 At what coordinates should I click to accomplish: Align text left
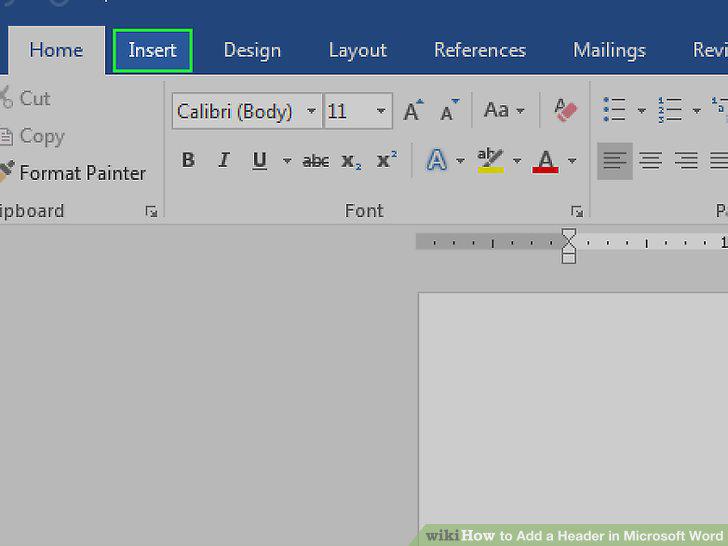tap(615, 161)
